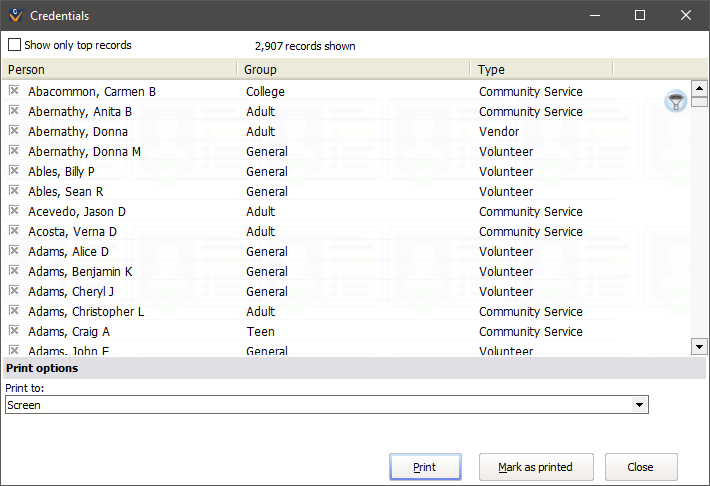Viewport: 710px width, 486px height.
Task: Click General group for Ables, Sean R
Action: (x=267, y=192)
